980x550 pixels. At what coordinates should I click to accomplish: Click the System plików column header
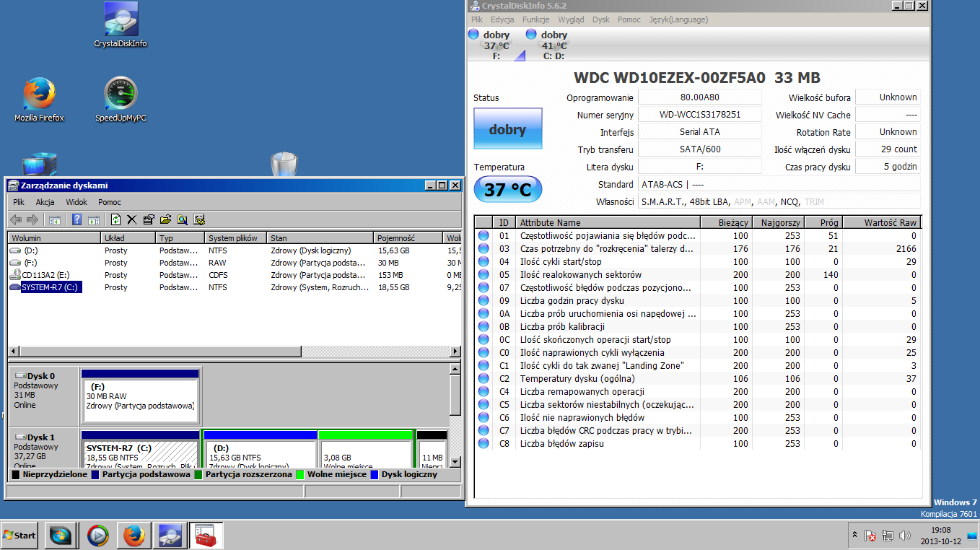236,237
